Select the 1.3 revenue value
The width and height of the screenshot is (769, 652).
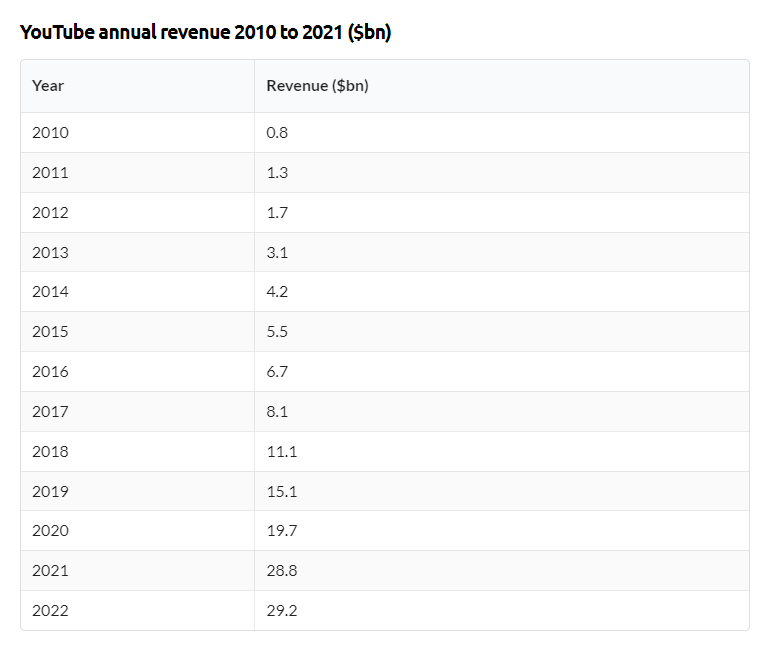(277, 173)
